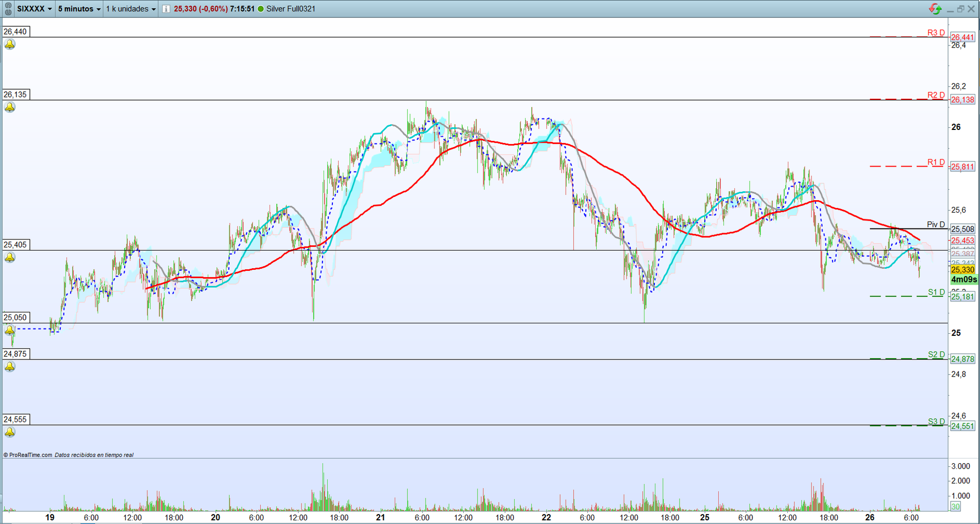Image resolution: width=980 pixels, height=524 pixels.
Task: Click the yellow 25,330 current price tag
Action: [963, 270]
